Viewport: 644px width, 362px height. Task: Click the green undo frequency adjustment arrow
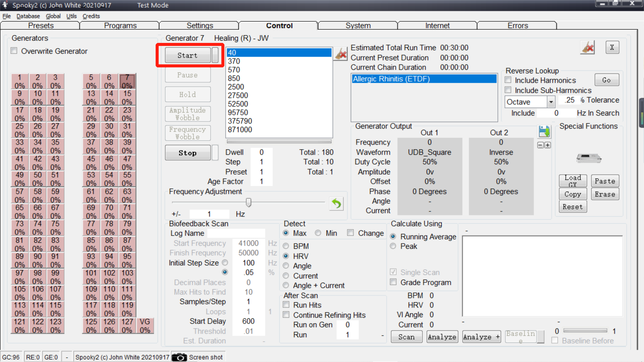tap(336, 203)
